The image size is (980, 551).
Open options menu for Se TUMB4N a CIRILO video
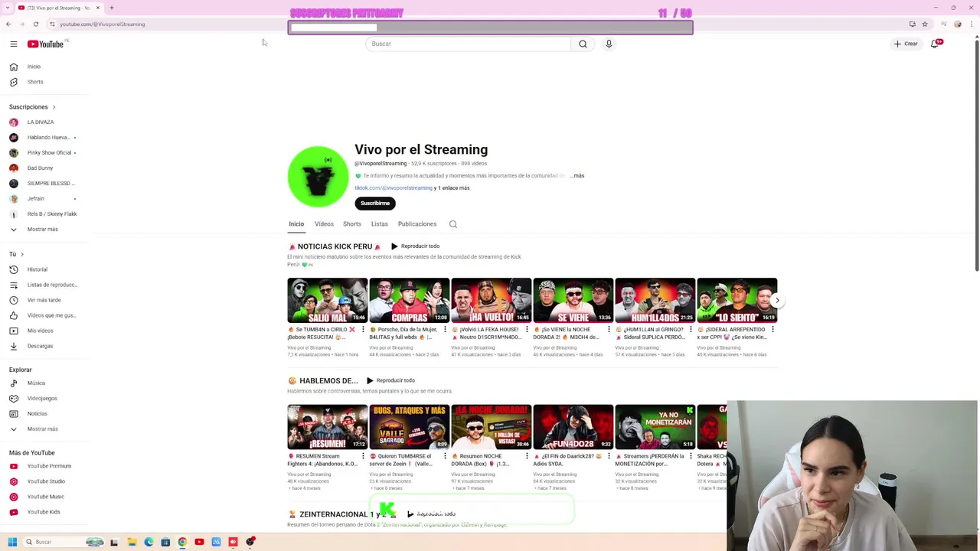point(363,330)
